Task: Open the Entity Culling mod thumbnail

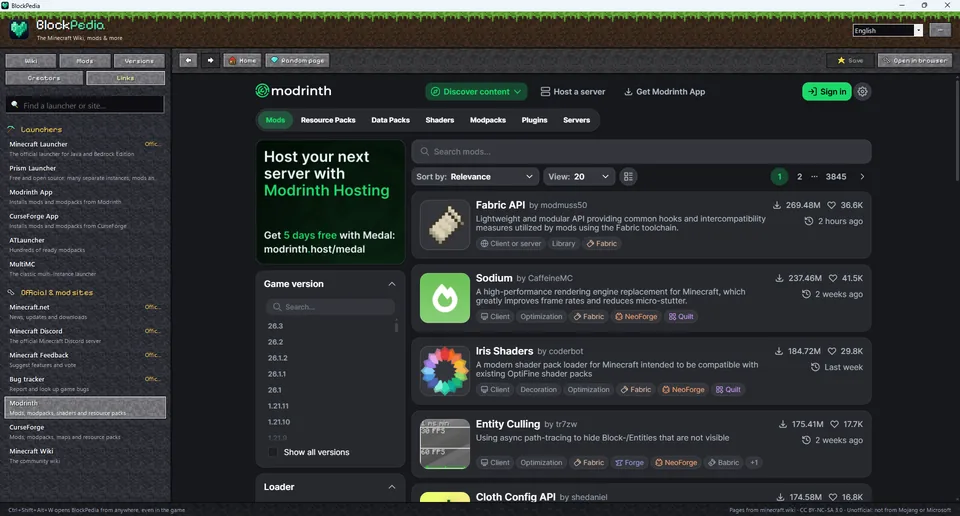Action: click(x=445, y=444)
